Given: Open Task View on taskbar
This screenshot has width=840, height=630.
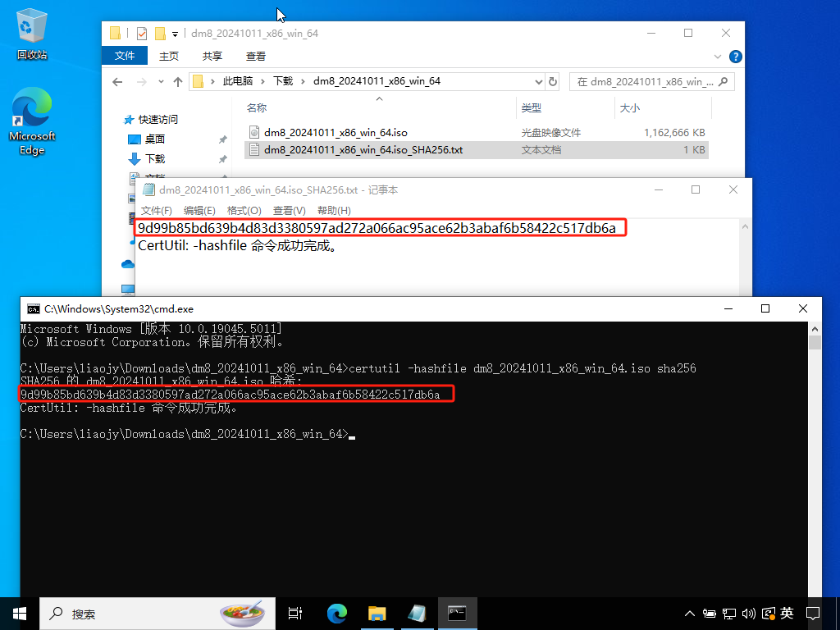Looking at the screenshot, I should (x=295, y=614).
